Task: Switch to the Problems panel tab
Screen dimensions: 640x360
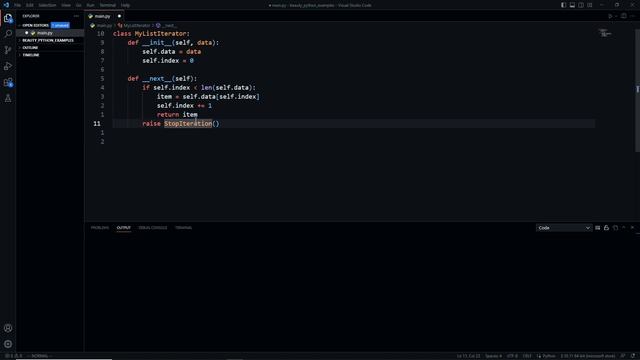Action: click(100, 228)
